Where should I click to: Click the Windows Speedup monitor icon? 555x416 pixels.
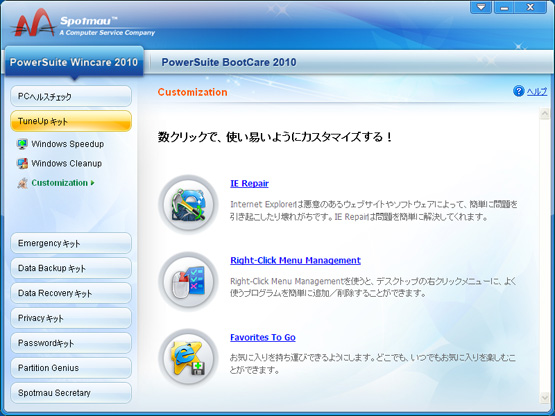tap(22, 144)
